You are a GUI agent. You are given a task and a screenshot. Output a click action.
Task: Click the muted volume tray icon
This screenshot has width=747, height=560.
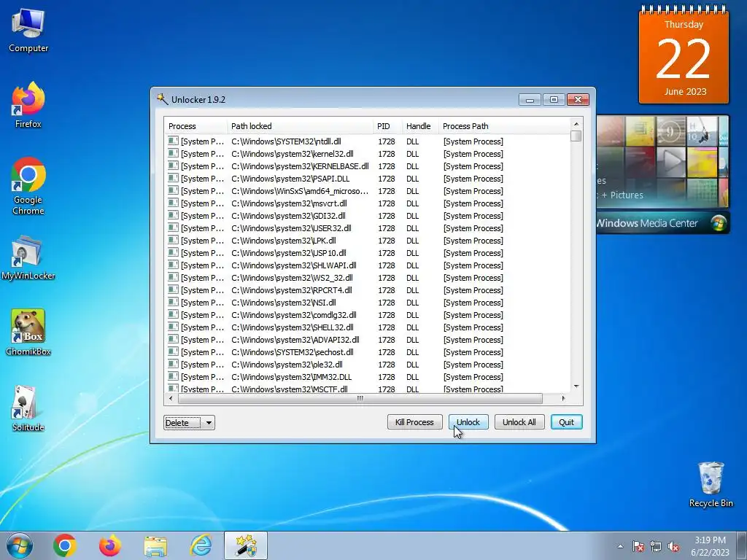[673, 546]
